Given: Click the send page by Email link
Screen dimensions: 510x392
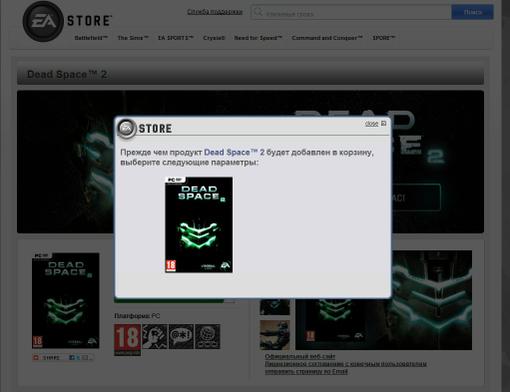Looking at the screenshot, I should (306, 371).
